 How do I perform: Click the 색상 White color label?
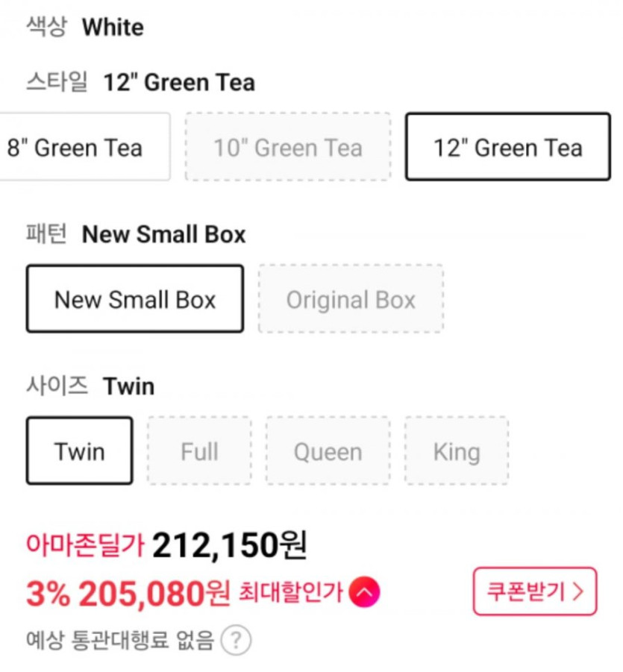tap(85, 28)
